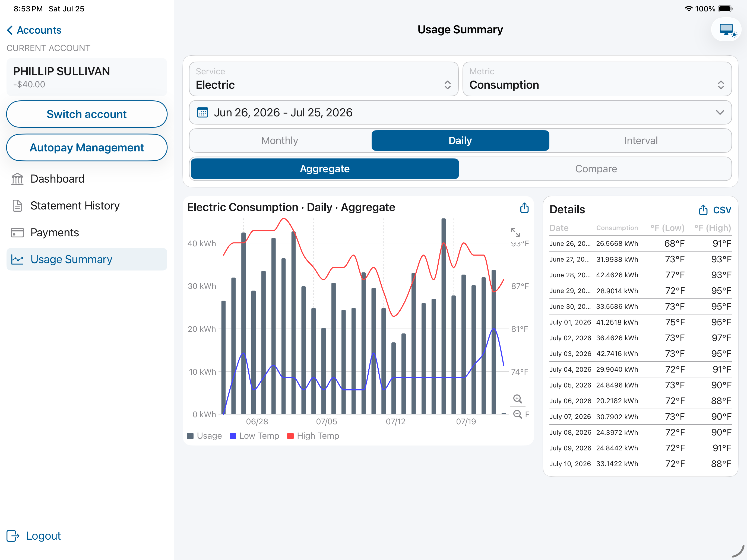Select the July 10, 2026 details row
The height and width of the screenshot is (560, 747).
(x=640, y=464)
